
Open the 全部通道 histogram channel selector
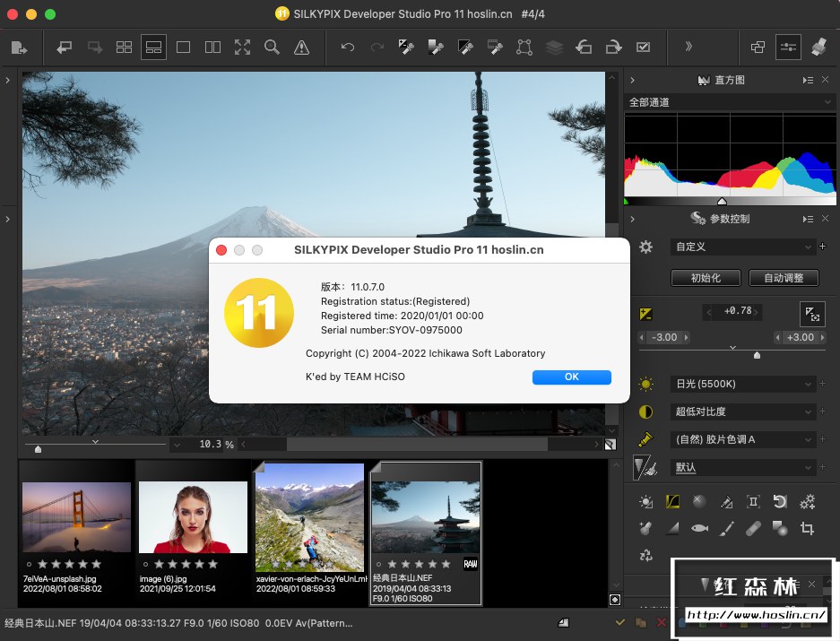tap(731, 102)
